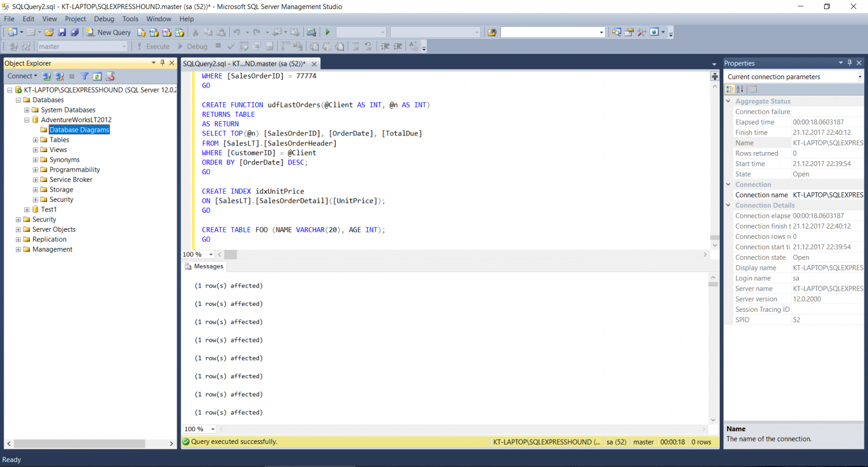Click the Object Explorer horizontal scrollbar

pos(79,444)
